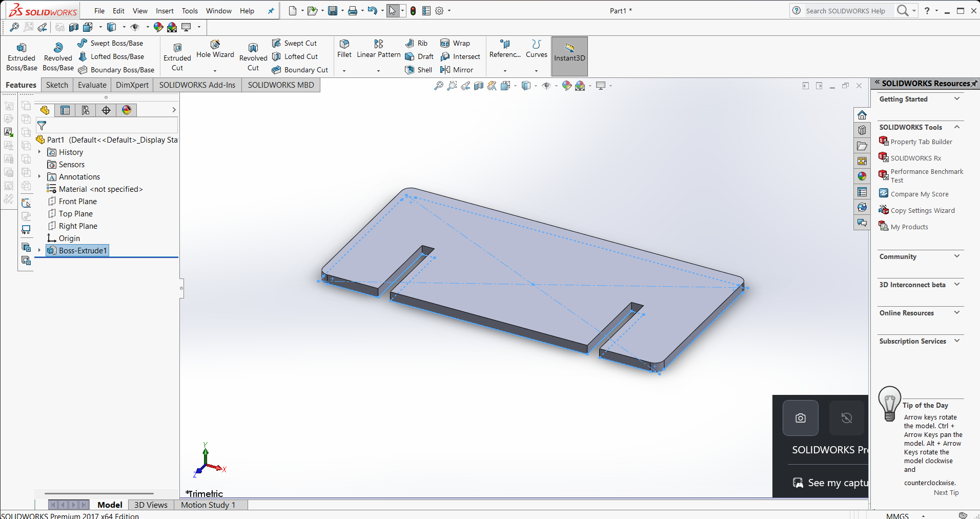Switch to 3D Views tab
This screenshot has width=980, height=519.
(151, 505)
